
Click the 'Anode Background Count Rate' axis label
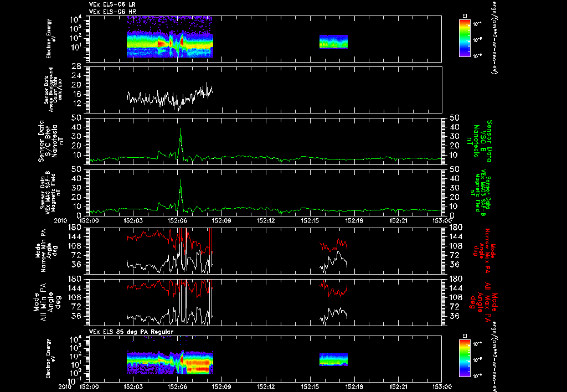pyautogui.click(x=54, y=90)
